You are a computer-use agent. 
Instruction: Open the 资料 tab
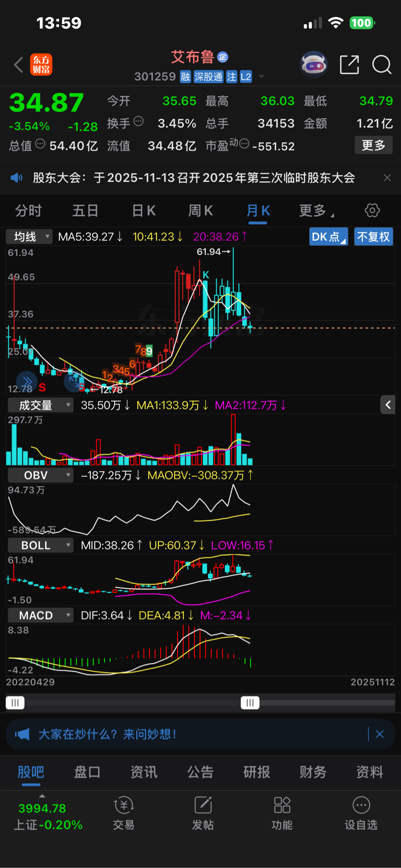370,772
